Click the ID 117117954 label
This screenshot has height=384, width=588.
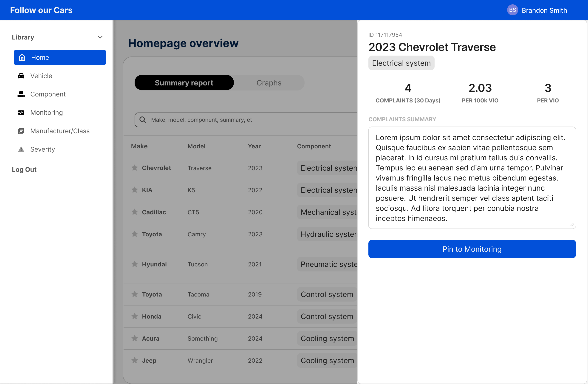[385, 35]
